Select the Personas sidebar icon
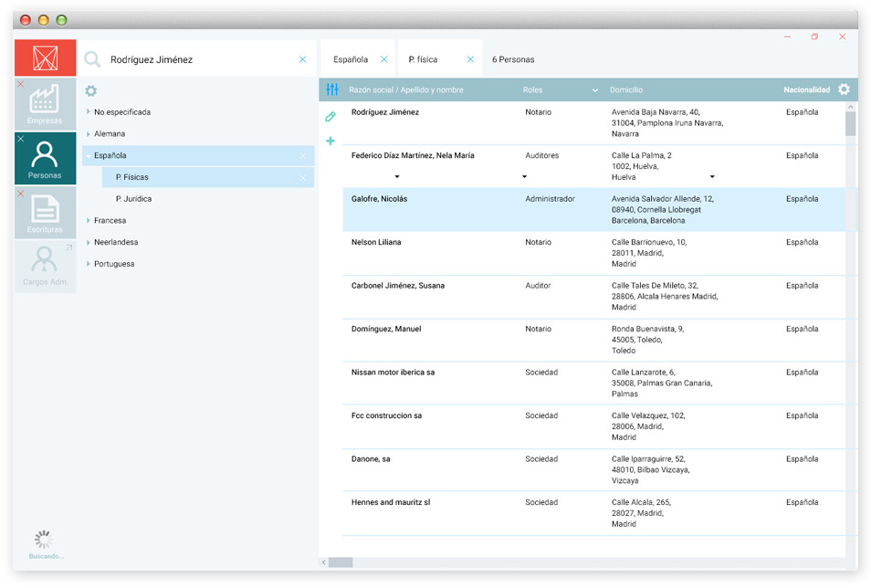 tap(45, 157)
